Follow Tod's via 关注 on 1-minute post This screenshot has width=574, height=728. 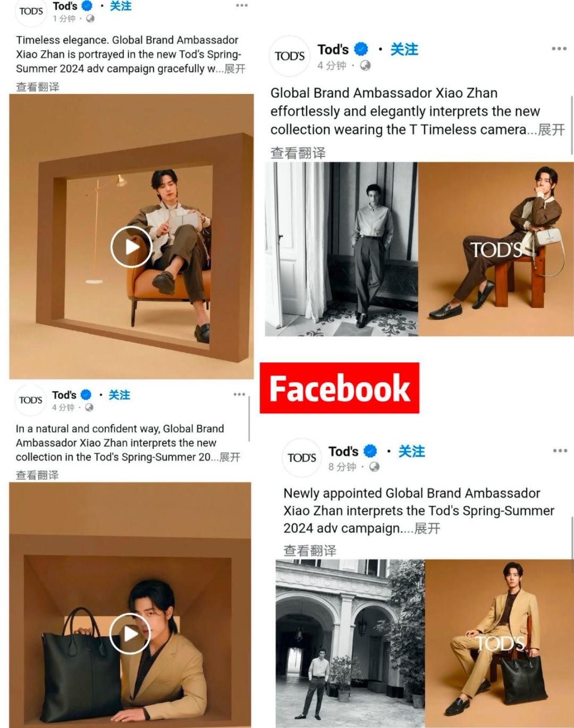point(121,6)
